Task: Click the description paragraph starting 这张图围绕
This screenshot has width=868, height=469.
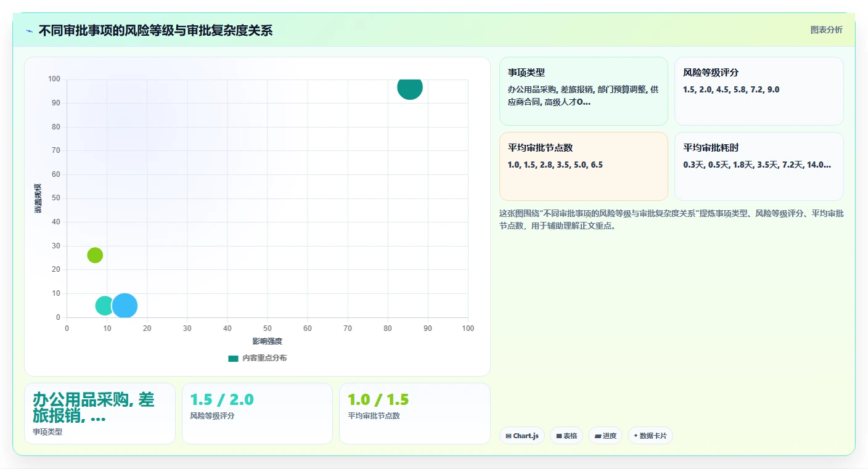Action: [671, 219]
